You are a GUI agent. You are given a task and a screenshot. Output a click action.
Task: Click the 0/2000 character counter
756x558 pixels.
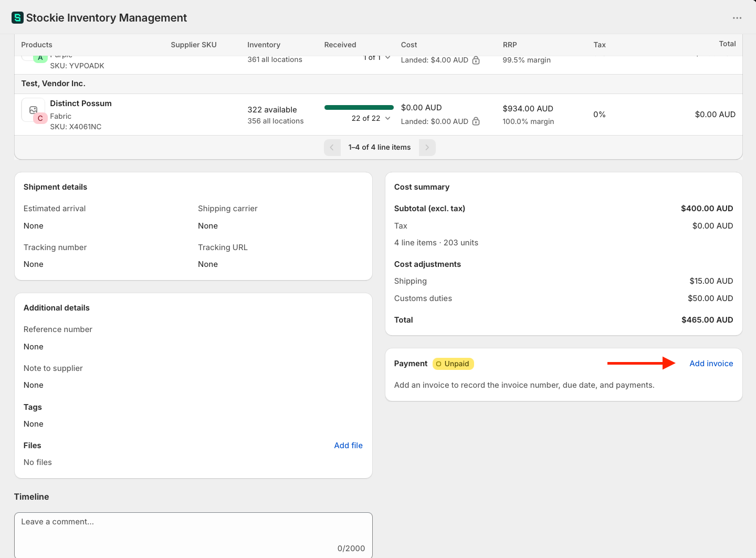(x=351, y=549)
